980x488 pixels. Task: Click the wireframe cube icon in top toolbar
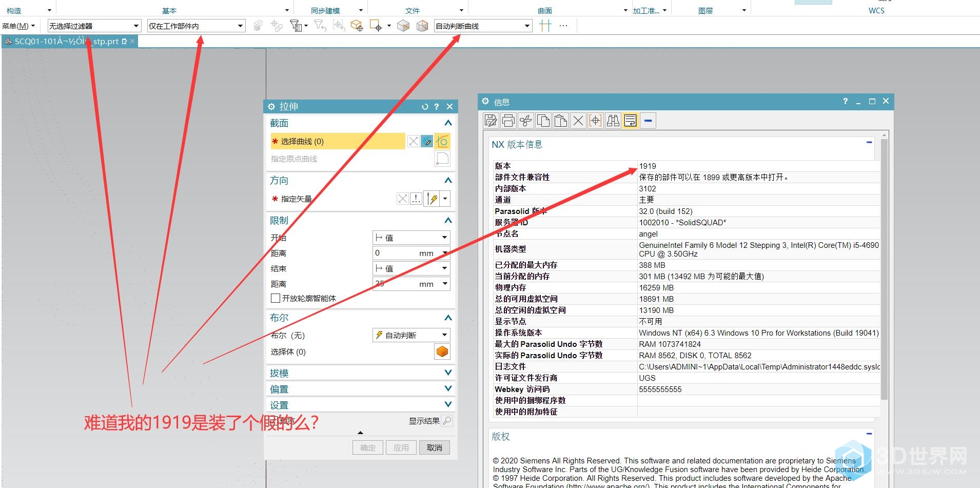422,26
